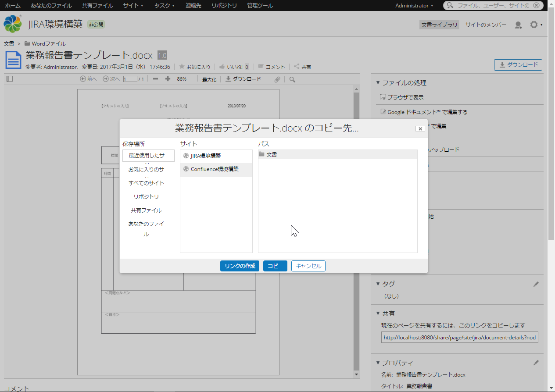The width and height of the screenshot is (555, 392).
Task: Select the 文書 folder in path
Action: (x=338, y=154)
